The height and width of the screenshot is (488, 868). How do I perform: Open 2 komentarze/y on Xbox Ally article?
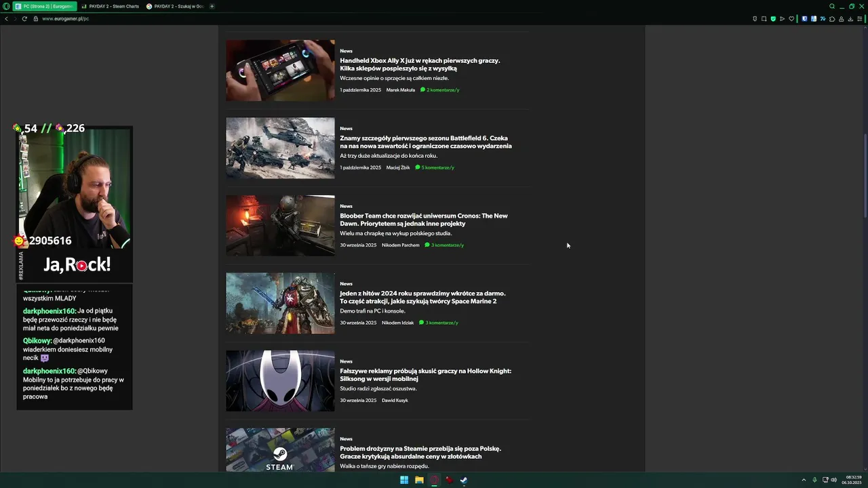point(439,89)
